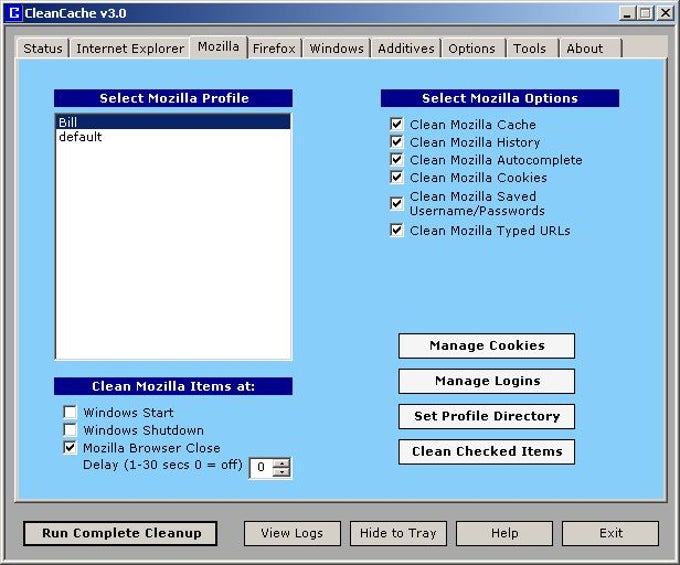Open the Windows tab

[337, 48]
